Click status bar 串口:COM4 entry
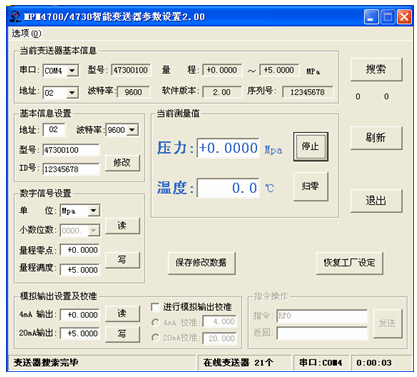This screenshot has height=377, width=417. (x=321, y=363)
